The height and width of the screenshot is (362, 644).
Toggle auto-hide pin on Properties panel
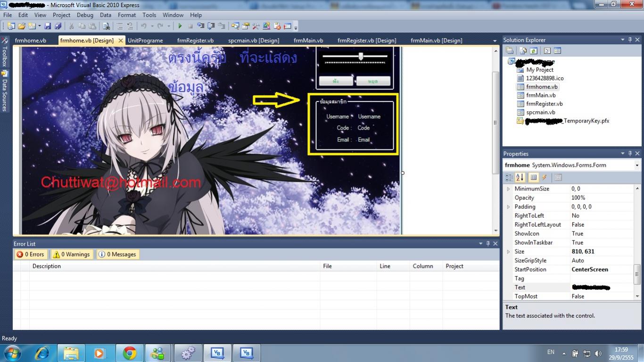click(x=630, y=154)
